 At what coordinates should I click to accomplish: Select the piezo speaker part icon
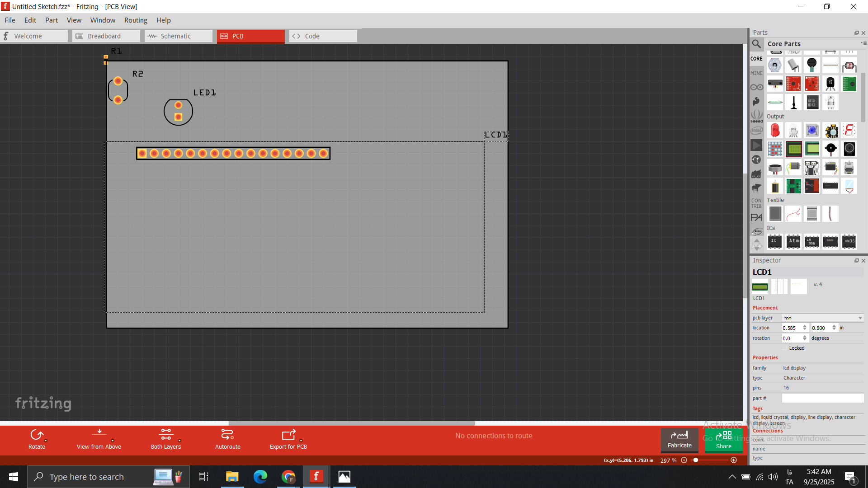tap(830, 149)
